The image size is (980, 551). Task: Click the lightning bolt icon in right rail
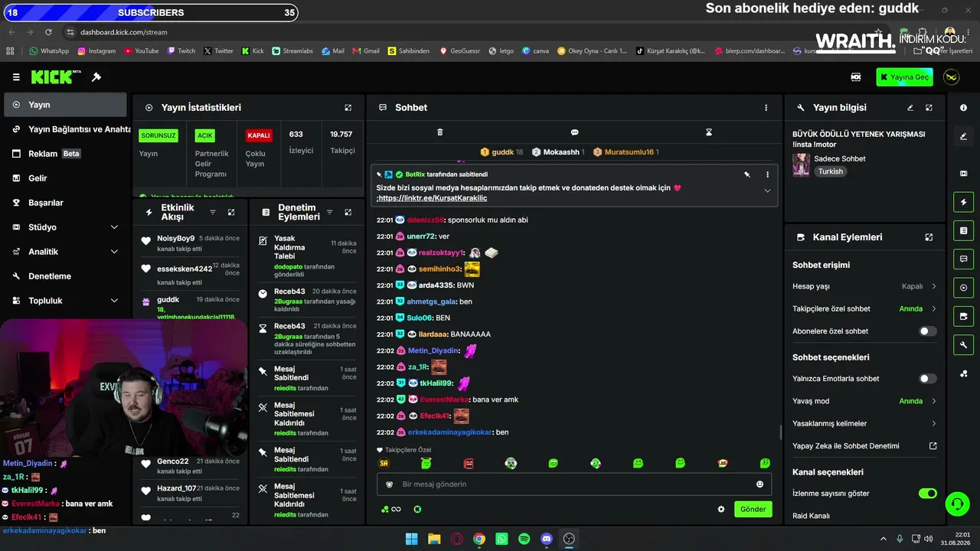(963, 203)
